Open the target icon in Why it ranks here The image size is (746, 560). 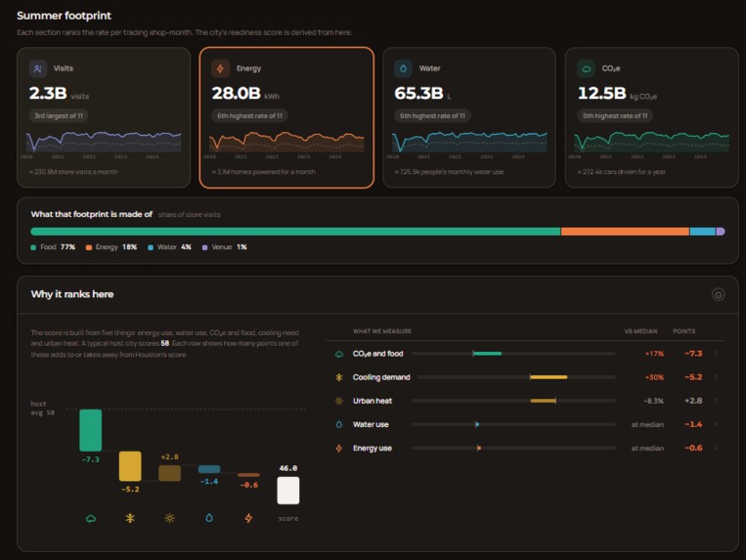coord(718,295)
